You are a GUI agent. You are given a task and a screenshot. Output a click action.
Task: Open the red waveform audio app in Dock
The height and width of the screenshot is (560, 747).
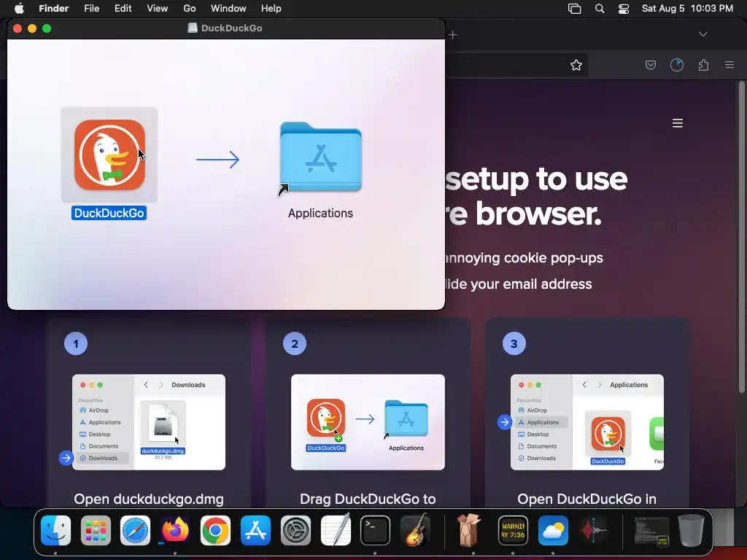point(593,531)
